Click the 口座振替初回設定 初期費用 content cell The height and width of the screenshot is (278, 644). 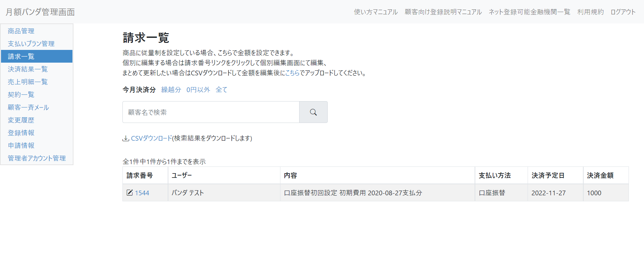378,193
